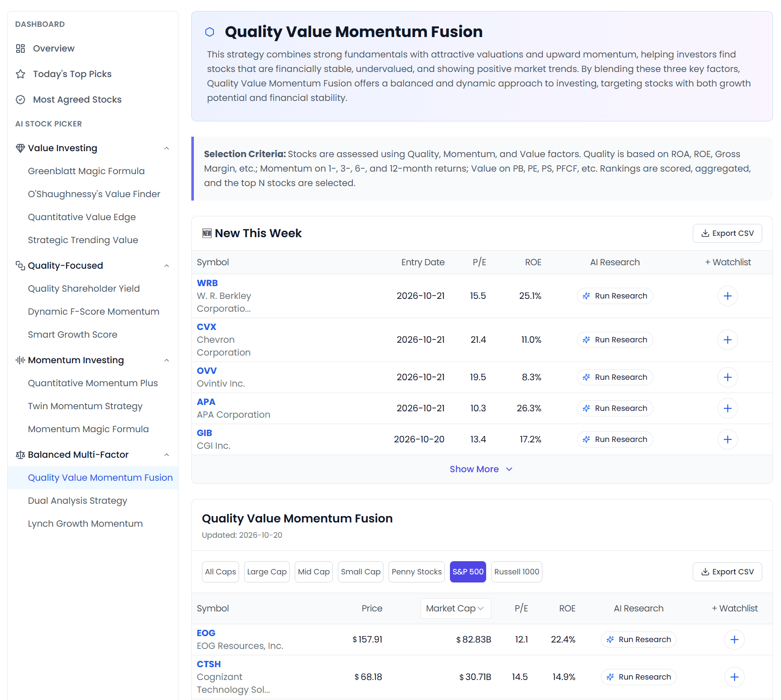The height and width of the screenshot is (700, 781).
Task: Export New This Week as CSV
Action: point(727,233)
